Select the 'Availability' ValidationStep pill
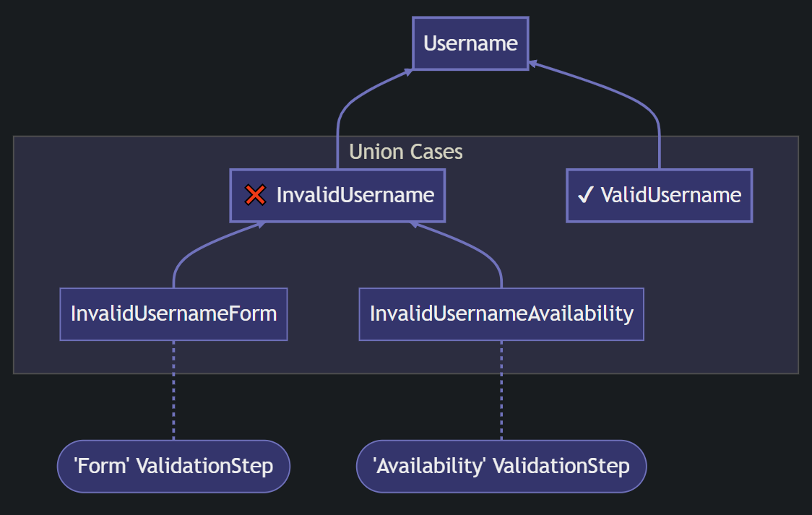 [x=501, y=467]
